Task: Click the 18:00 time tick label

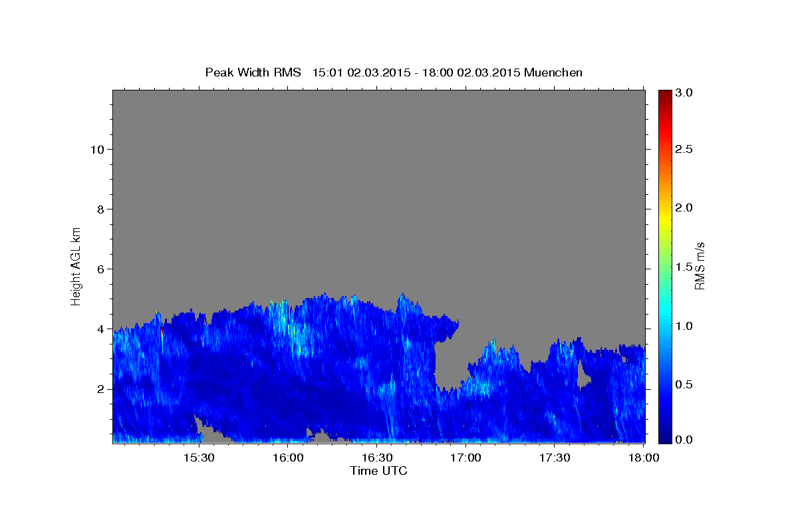Action: [644, 458]
